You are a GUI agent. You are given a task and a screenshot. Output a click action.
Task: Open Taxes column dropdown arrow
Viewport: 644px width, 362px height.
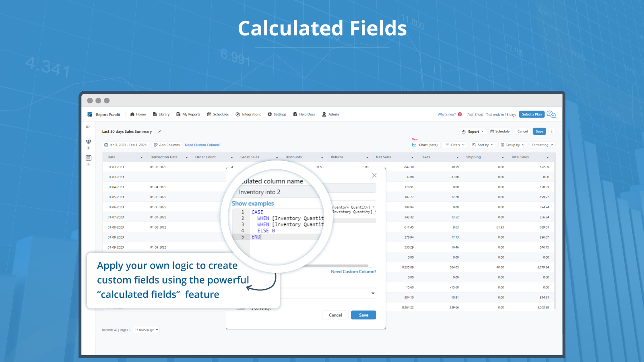[x=457, y=157]
